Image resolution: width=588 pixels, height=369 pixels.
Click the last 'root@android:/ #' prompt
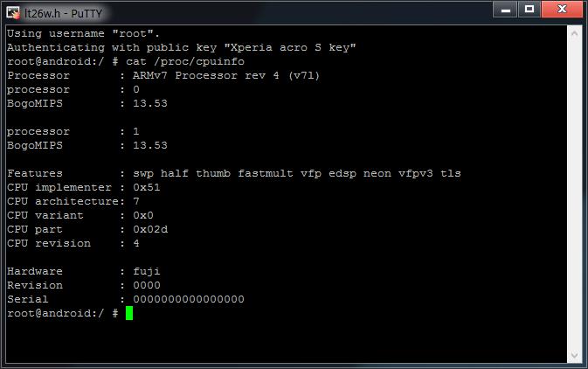[62, 313]
